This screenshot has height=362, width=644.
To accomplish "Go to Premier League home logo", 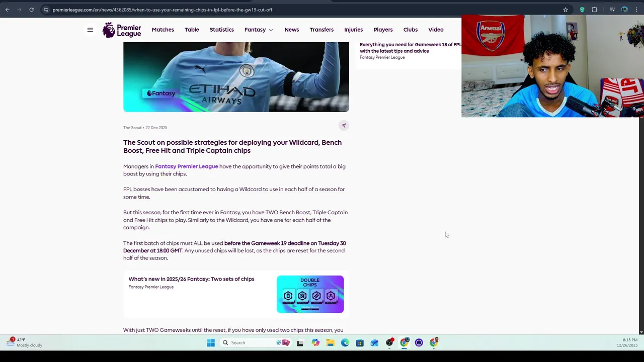I will tap(122, 30).
